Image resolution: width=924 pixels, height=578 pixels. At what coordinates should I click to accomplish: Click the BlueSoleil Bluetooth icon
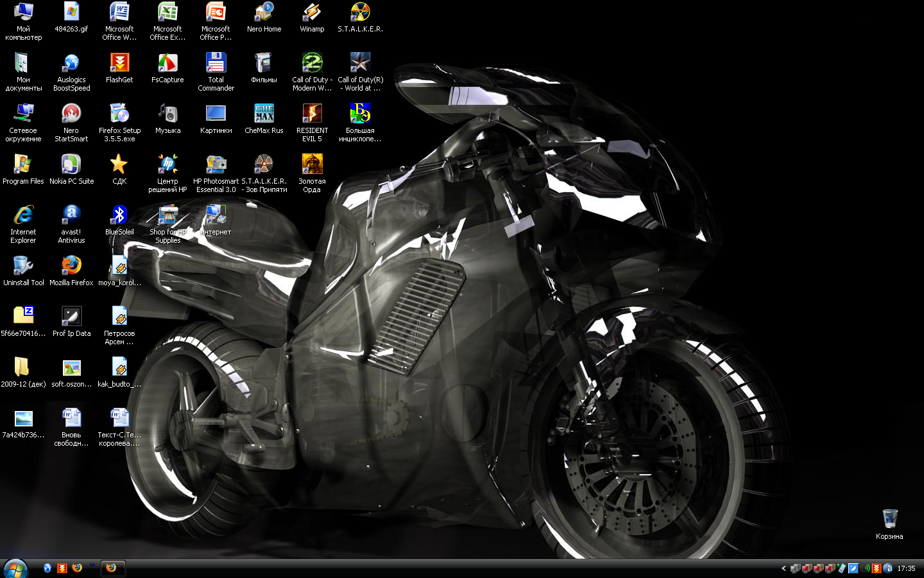[x=119, y=215]
